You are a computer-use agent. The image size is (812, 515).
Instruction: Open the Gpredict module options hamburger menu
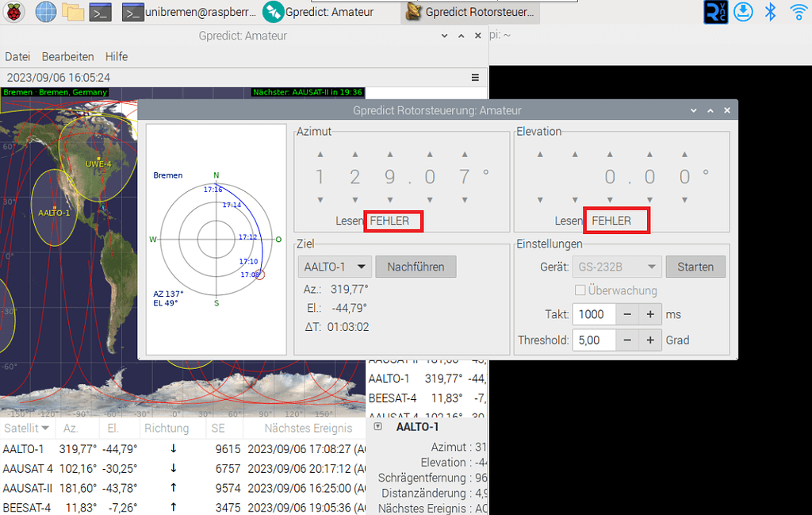click(474, 78)
